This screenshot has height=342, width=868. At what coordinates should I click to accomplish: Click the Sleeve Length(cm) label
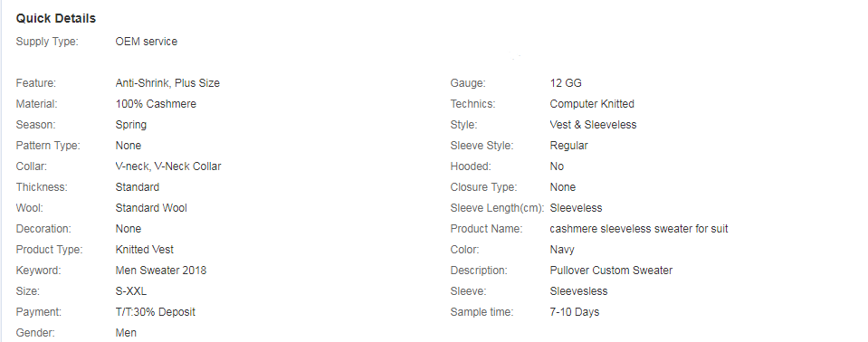pyautogui.click(x=497, y=208)
